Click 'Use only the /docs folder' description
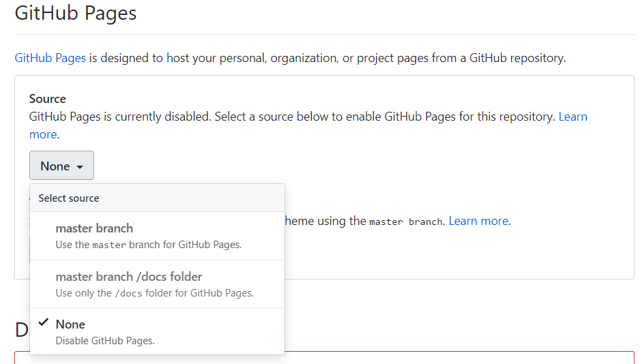Viewport: 640px width, 364px height. click(154, 293)
